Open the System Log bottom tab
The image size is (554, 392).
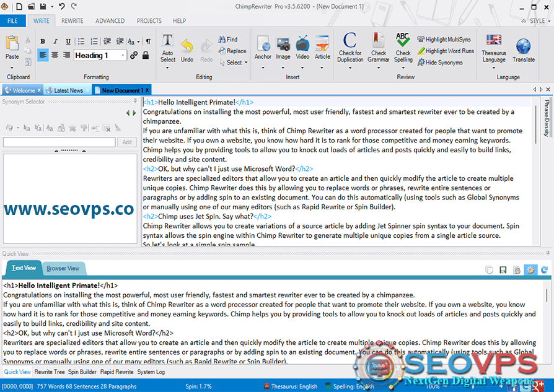pyautogui.click(x=151, y=372)
